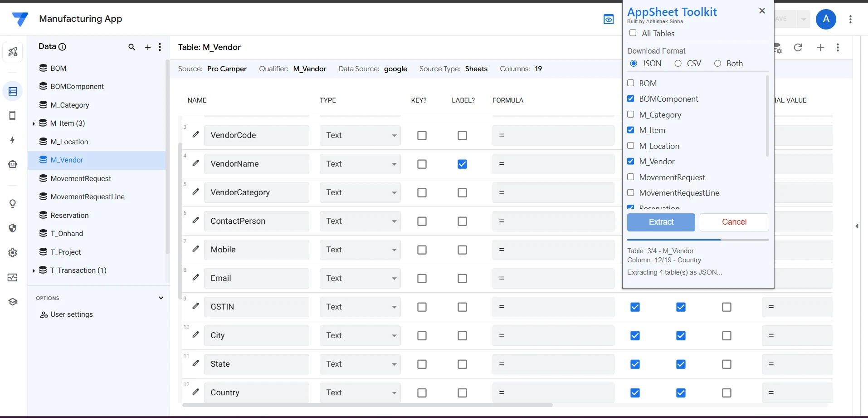Click the Toolkit table list scrollbar
Viewport: 868px width, 418px height.
(767, 116)
